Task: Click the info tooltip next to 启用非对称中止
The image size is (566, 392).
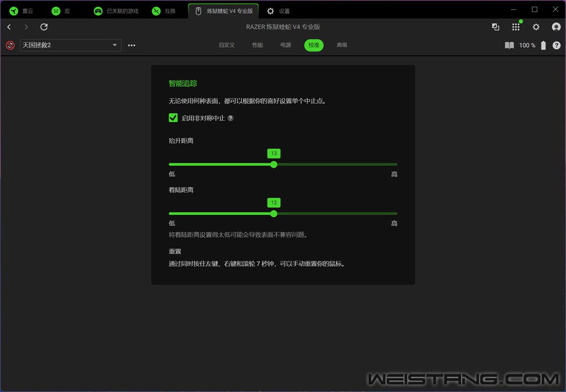Action: click(x=230, y=118)
